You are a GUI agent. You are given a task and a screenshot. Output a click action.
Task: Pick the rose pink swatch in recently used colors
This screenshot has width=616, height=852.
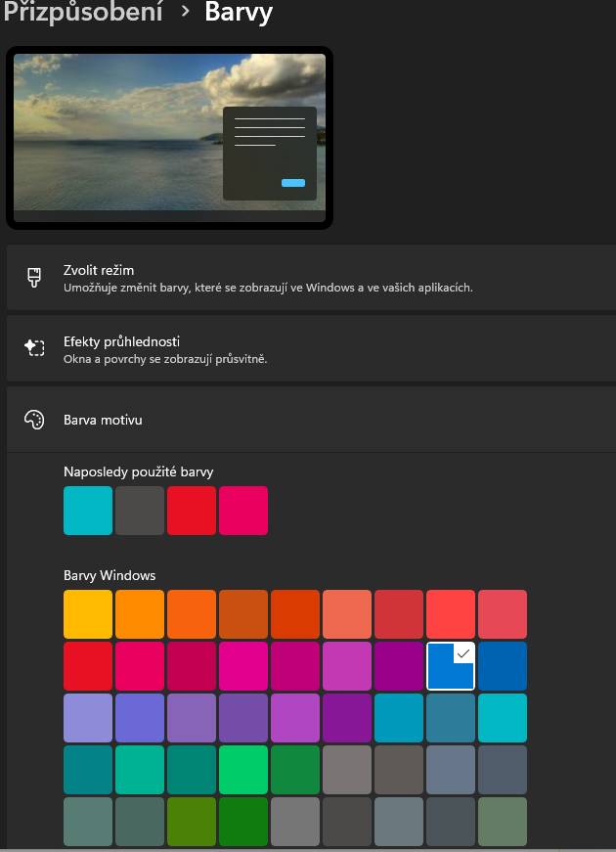click(x=243, y=511)
